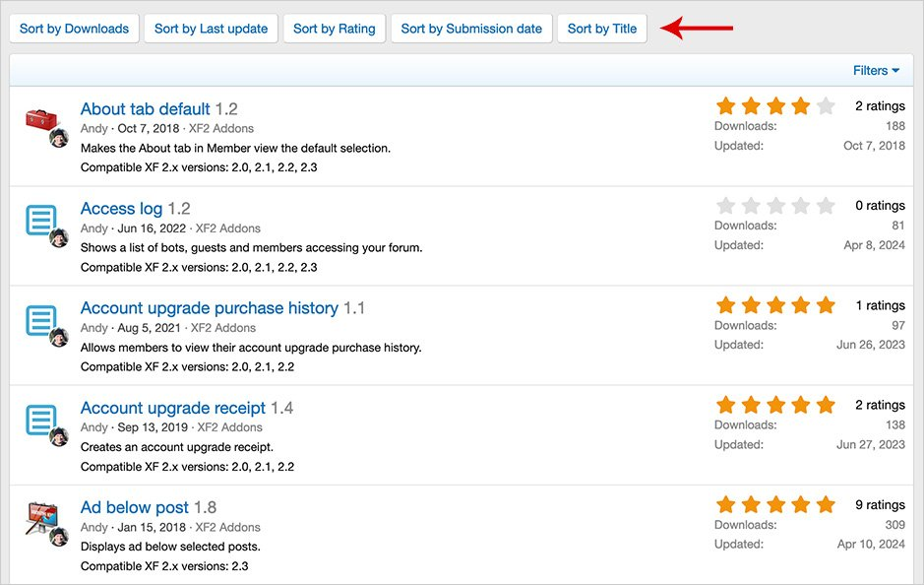
Task: Click the red toolbox icon for About tab default
Action: (40, 121)
